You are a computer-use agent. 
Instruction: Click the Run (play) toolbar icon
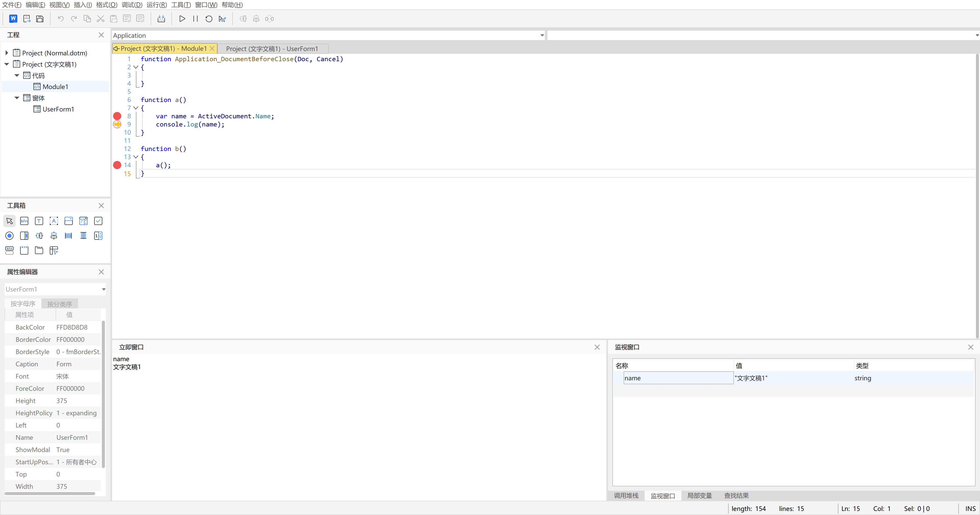(x=182, y=19)
